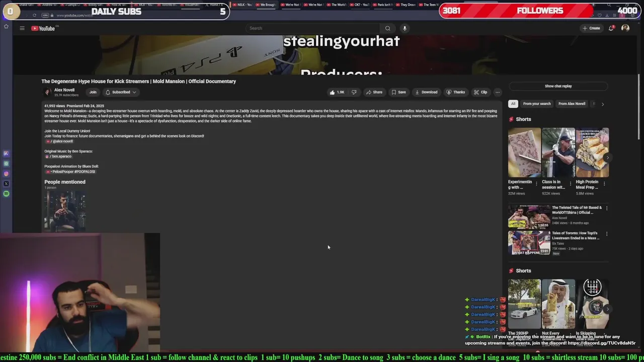Viewport: 644px width, 362px height.
Task: Open options for High Protein Meal Prep short
Action: click(604, 184)
